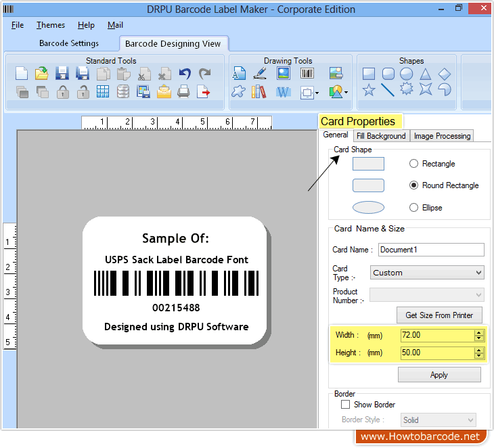
Task: Click the paste clipboard icon
Action: pos(123,74)
